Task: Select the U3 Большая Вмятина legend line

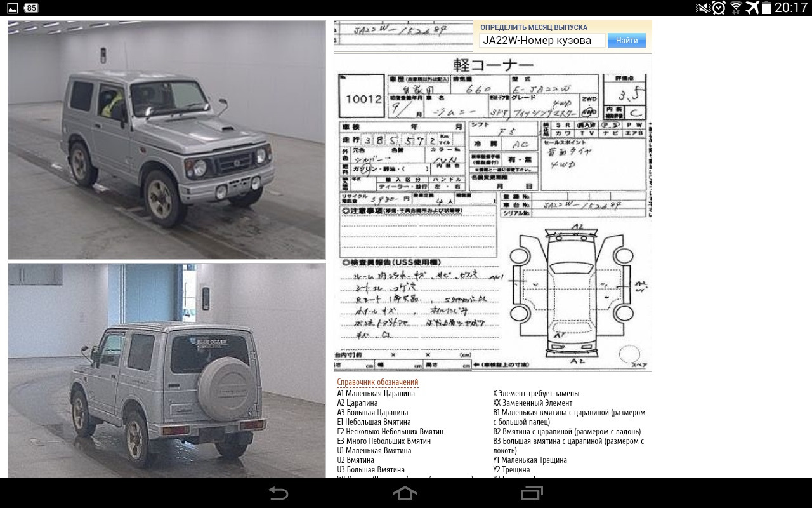Action: coord(370,470)
